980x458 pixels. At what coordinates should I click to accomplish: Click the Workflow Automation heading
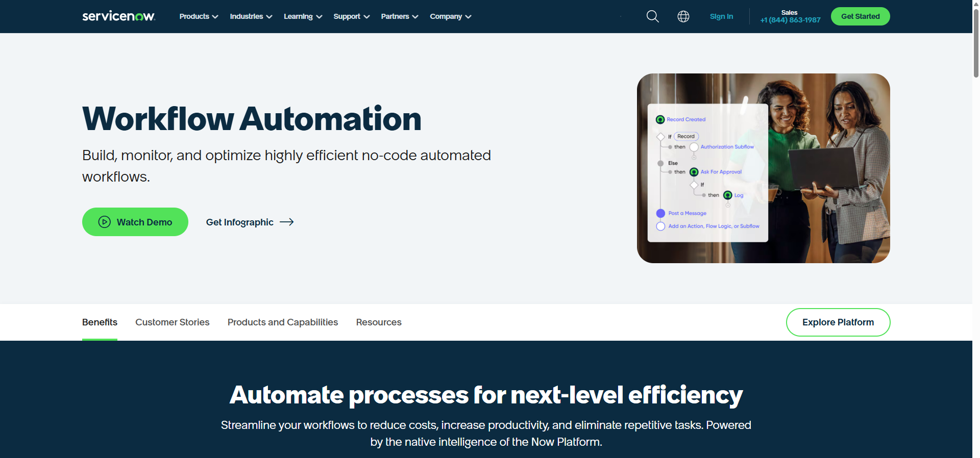pyautogui.click(x=252, y=119)
